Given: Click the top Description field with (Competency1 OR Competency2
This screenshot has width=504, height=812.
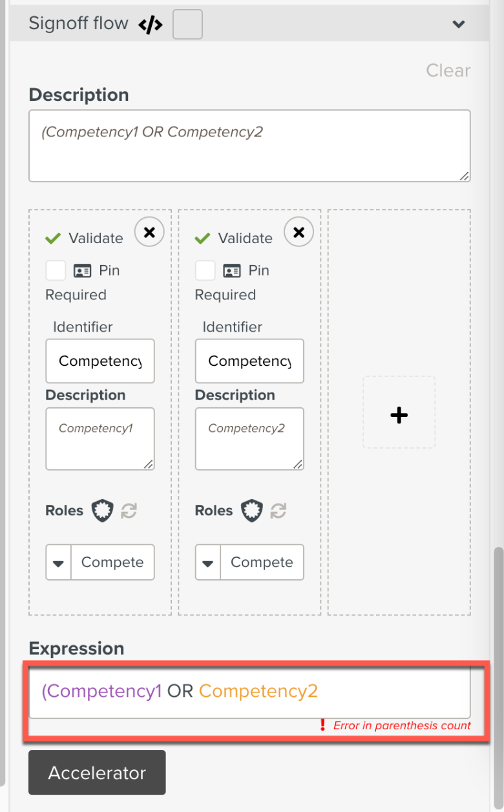Looking at the screenshot, I should [249, 145].
